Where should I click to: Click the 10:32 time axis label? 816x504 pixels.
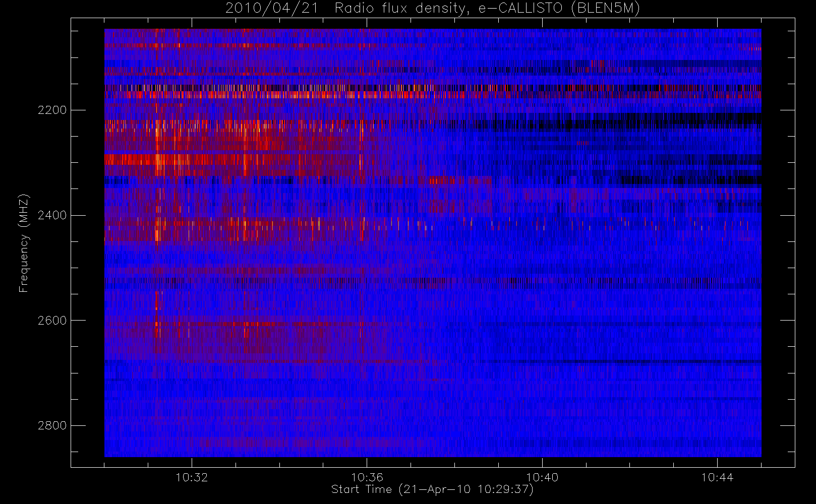[x=192, y=477]
